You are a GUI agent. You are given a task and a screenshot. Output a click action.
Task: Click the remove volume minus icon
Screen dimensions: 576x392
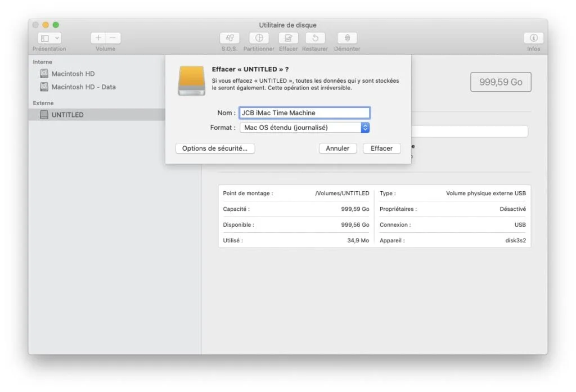point(112,38)
